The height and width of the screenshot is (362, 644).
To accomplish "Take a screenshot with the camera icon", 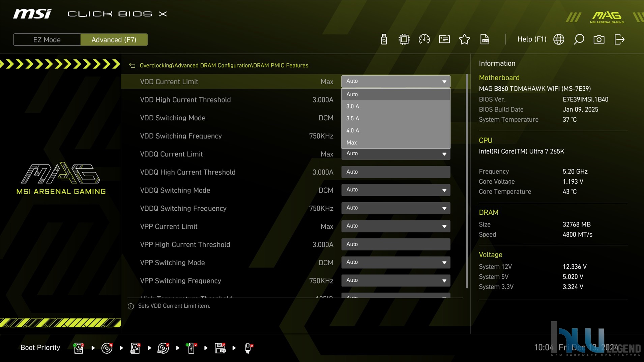I will click(599, 39).
